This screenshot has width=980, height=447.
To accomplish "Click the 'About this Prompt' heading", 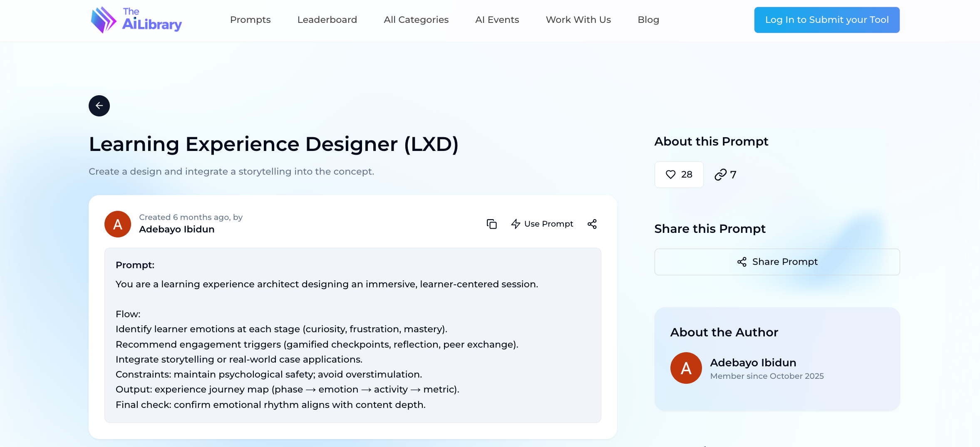I will (x=711, y=142).
